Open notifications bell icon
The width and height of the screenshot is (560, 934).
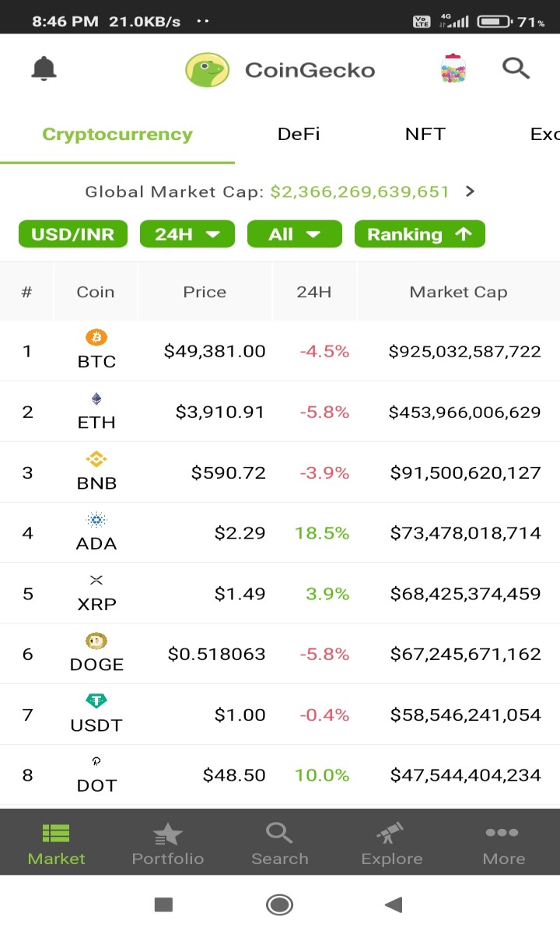[44, 69]
